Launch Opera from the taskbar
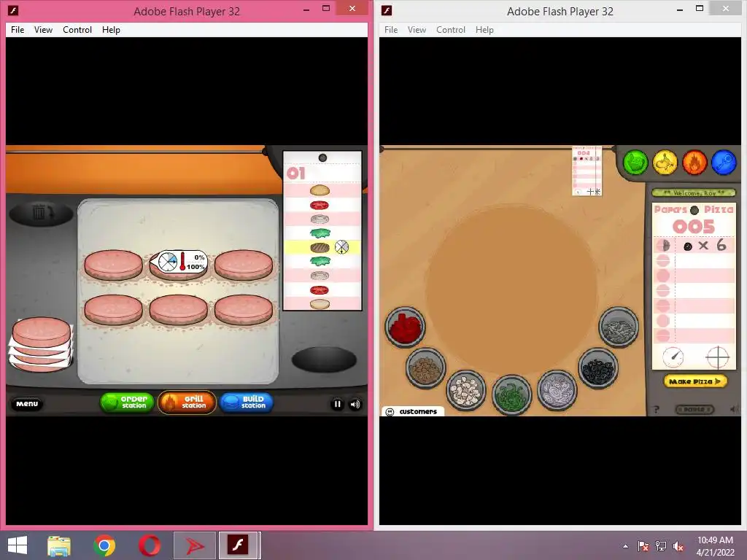Image resolution: width=747 pixels, height=560 pixels. click(x=150, y=545)
